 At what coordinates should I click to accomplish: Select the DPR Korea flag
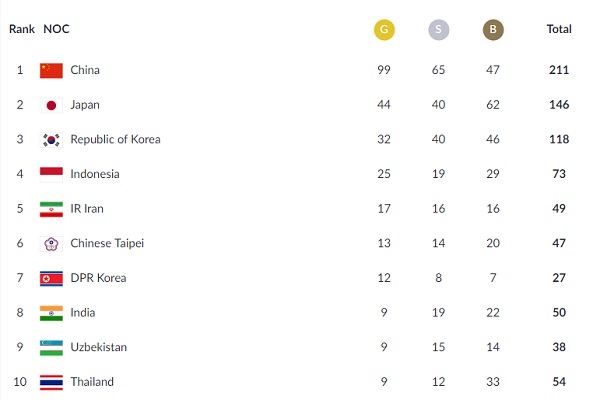click(51, 278)
